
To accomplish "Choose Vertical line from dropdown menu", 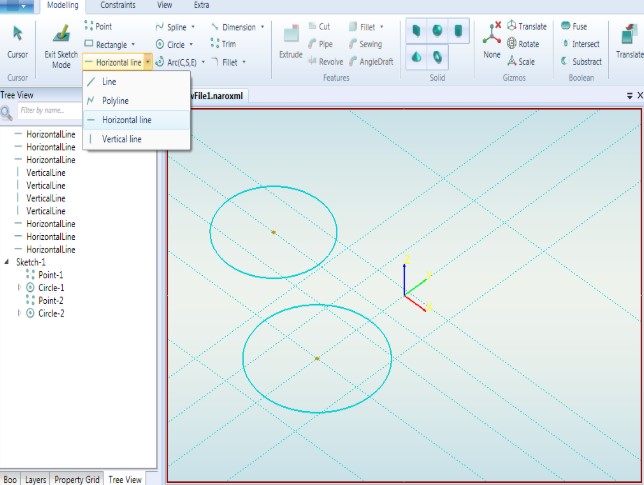I will 123,139.
